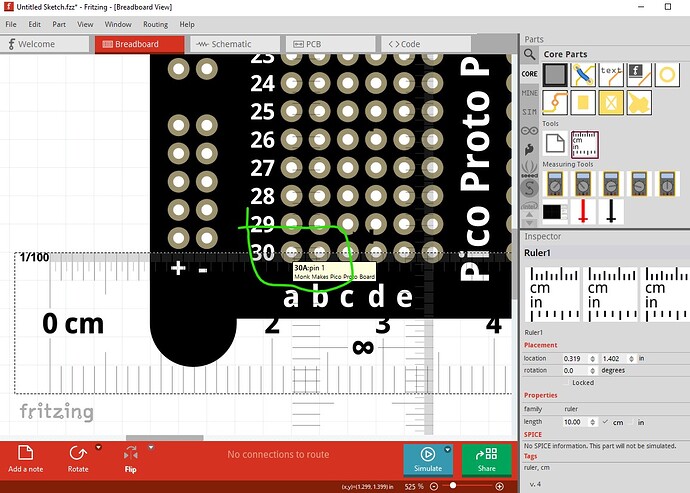This screenshot has width=690, height=493.
Task: Click the Rotate button
Action: click(78, 459)
